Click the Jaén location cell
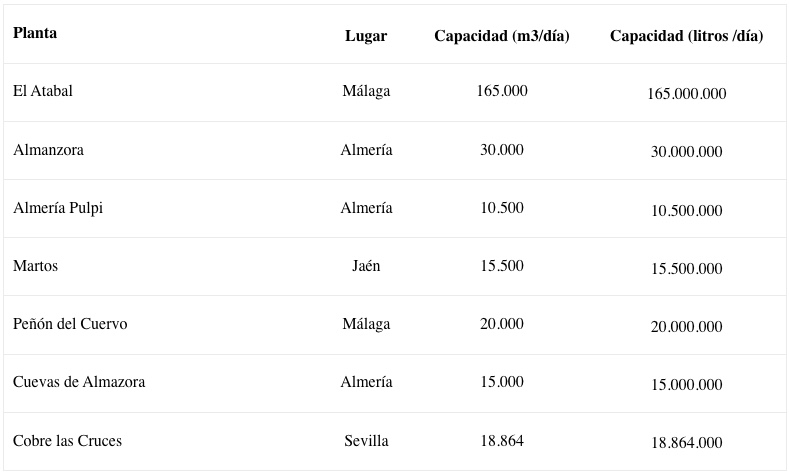This screenshot has width=789, height=476. [366, 266]
